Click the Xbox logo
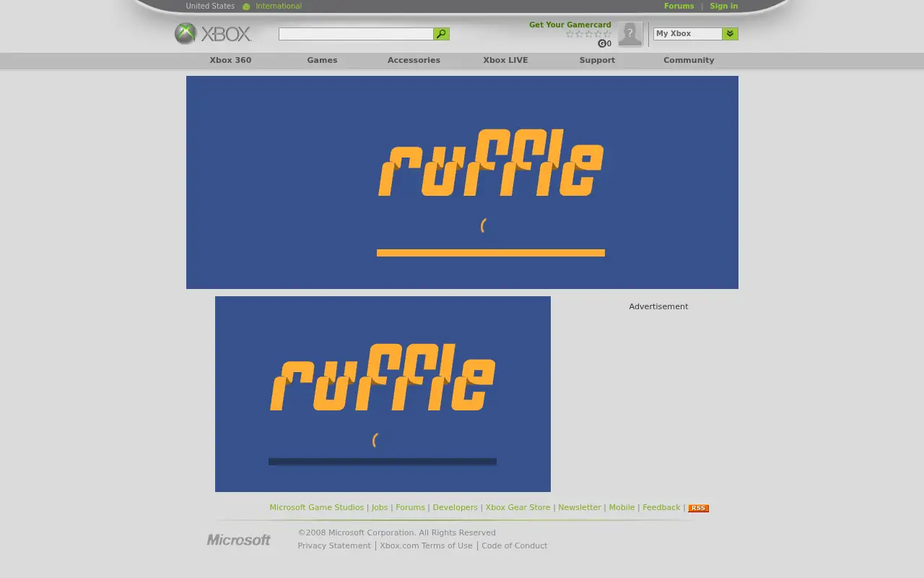The height and width of the screenshot is (578, 924). coord(213,33)
